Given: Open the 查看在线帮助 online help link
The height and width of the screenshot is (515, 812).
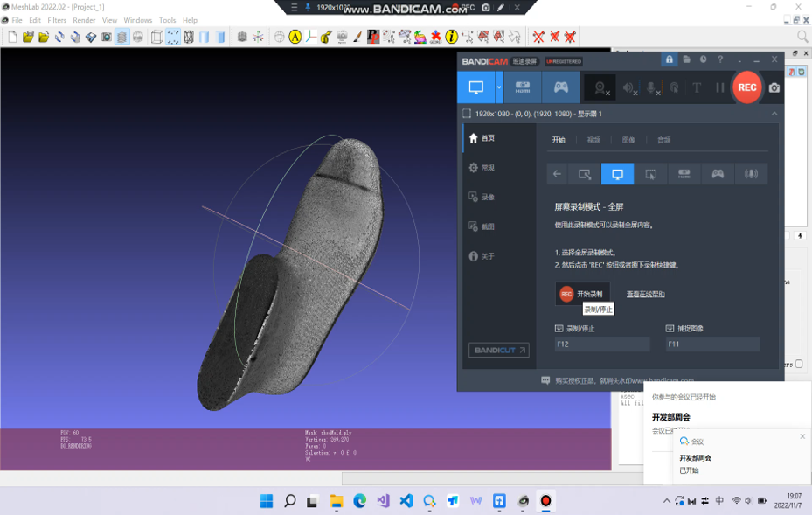Looking at the screenshot, I should pos(645,294).
